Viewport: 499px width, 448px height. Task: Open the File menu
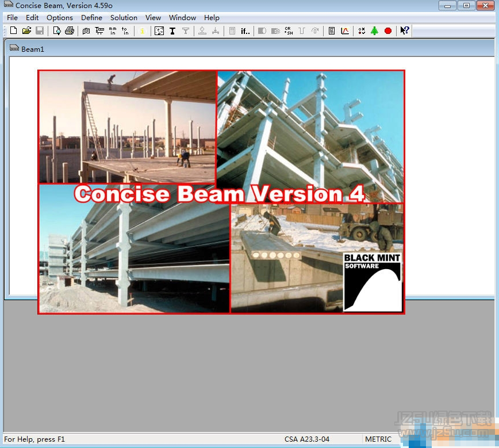tap(13, 17)
